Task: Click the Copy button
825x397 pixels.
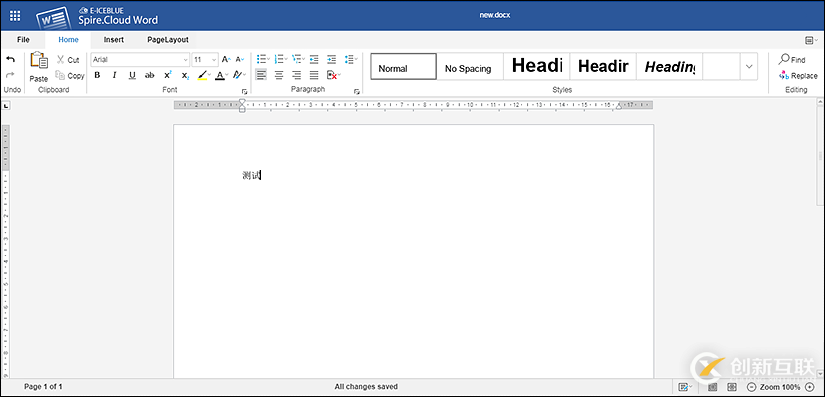Action: click(x=70, y=75)
